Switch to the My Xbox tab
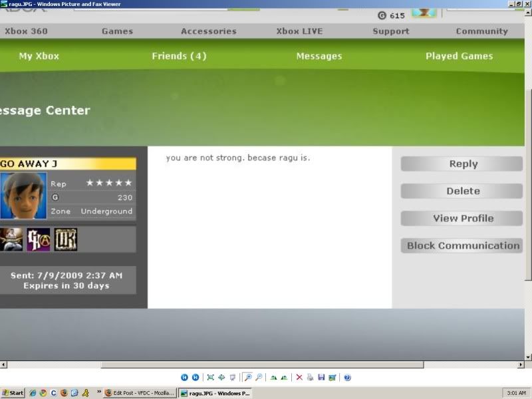The height and width of the screenshot is (399, 532). click(39, 56)
